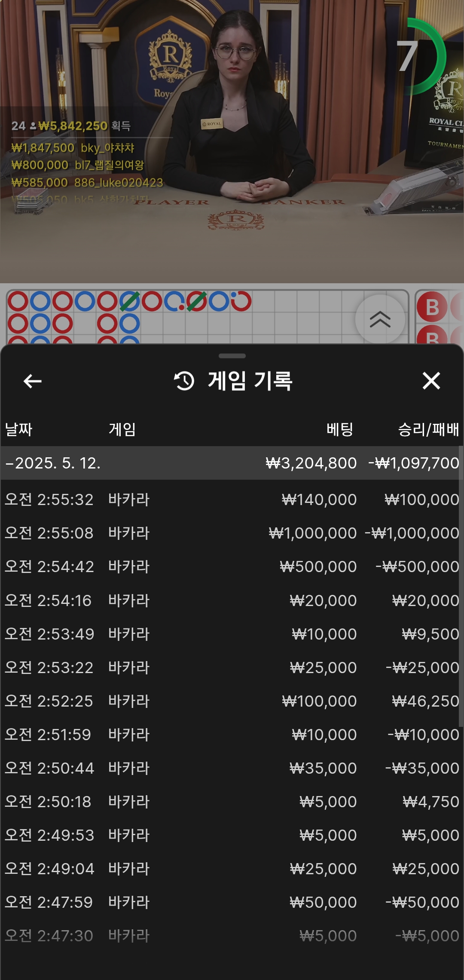
Task: Click the history clock icon
Action: 184,381
